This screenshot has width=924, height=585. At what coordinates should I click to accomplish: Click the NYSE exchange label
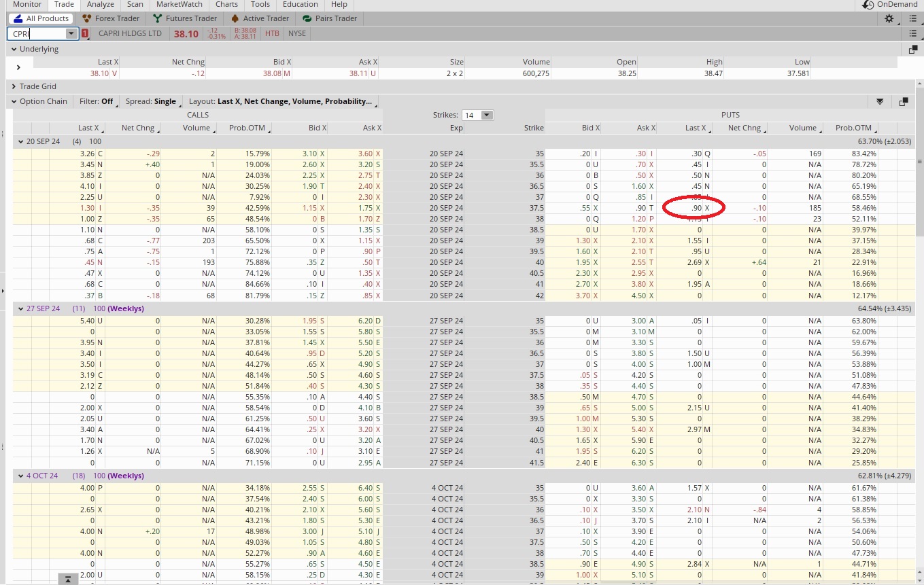click(x=296, y=33)
